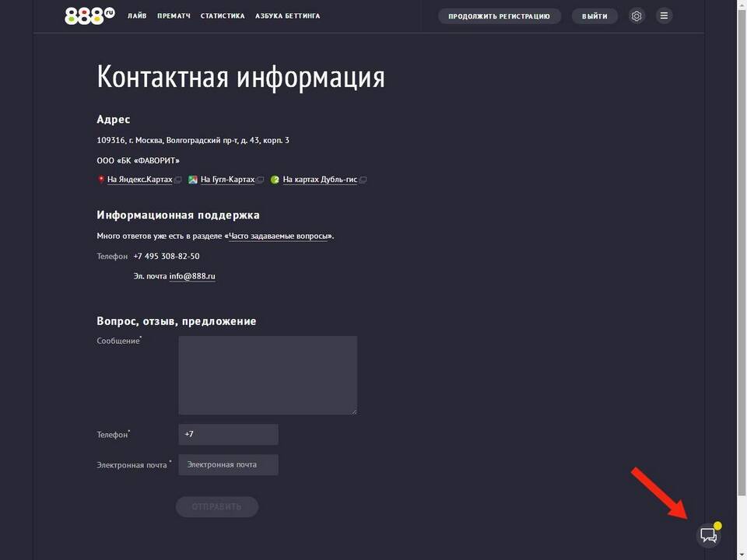Click the message textarea resize handle

[354, 411]
